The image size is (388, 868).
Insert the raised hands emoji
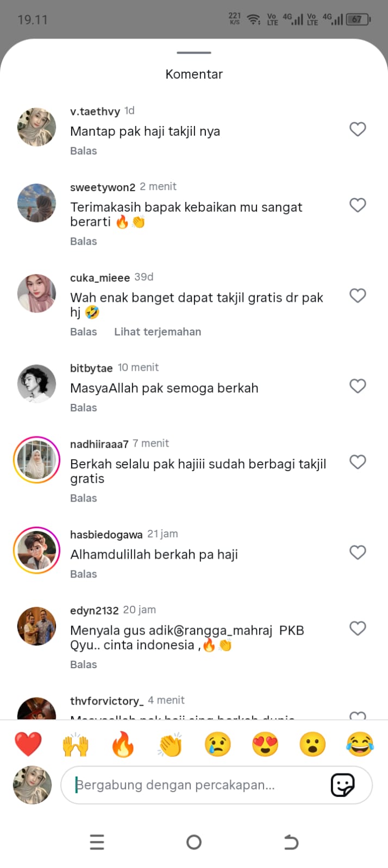(76, 744)
